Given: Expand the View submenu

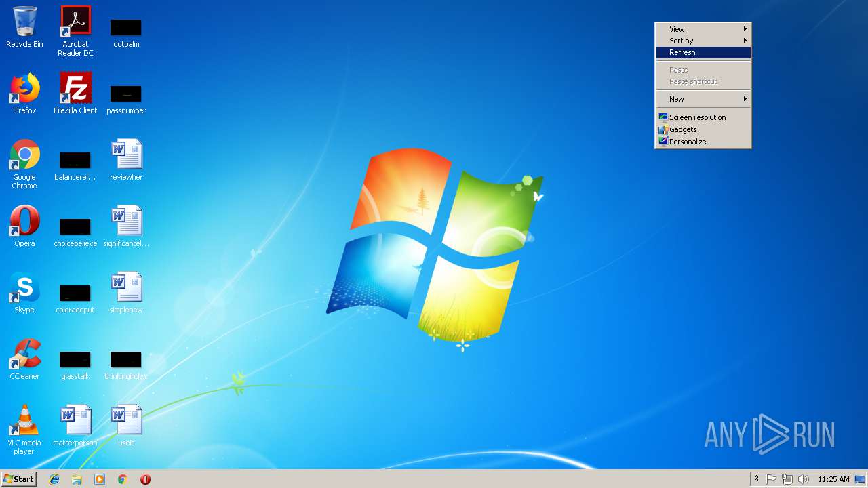Looking at the screenshot, I should point(703,29).
